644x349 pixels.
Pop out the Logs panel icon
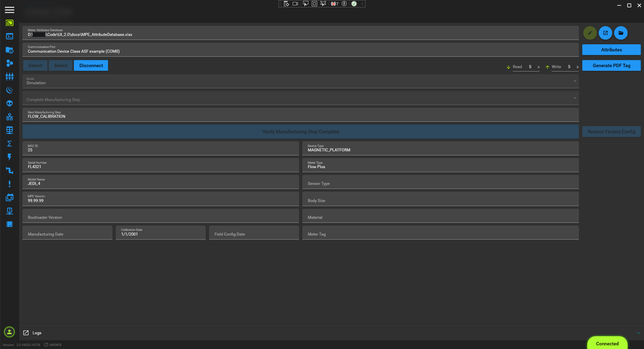26,333
